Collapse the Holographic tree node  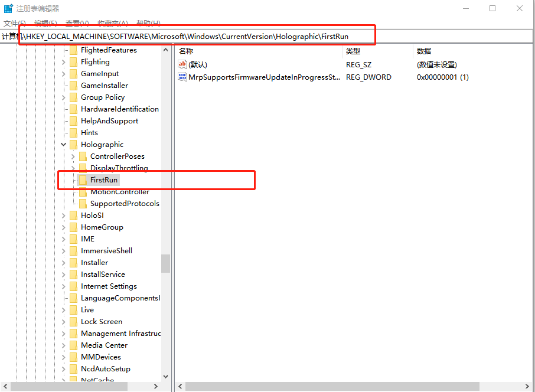tap(63, 144)
